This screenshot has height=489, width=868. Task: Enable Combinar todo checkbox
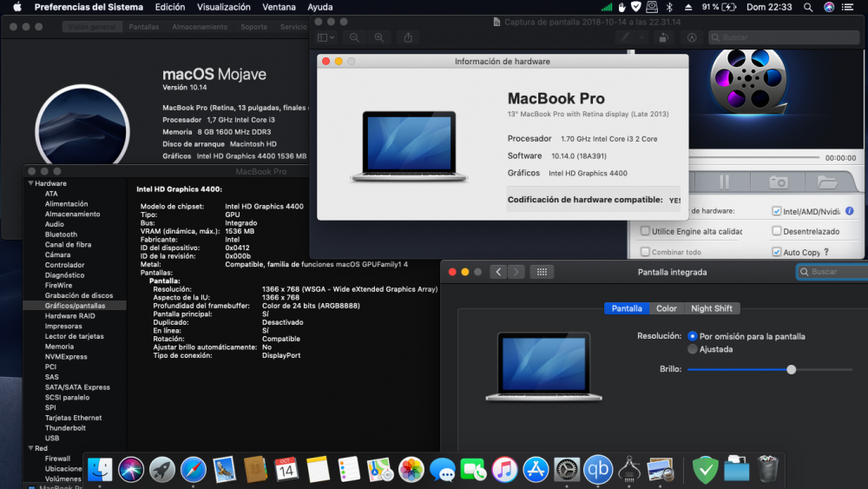[645, 251]
